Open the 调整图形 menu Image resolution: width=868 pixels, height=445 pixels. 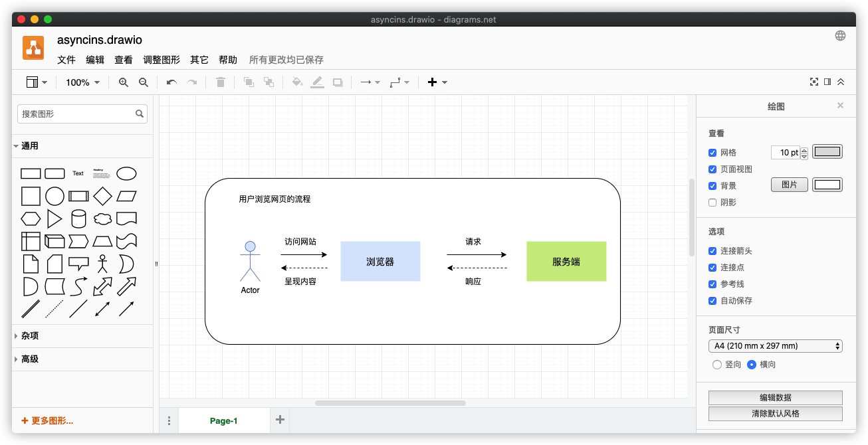[161, 60]
